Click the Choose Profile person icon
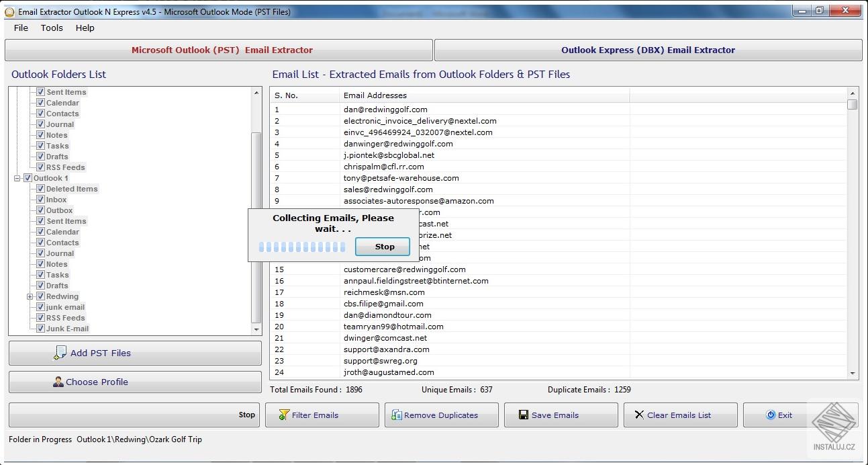The width and height of the screenshot is (868, 465). point(58,382)
